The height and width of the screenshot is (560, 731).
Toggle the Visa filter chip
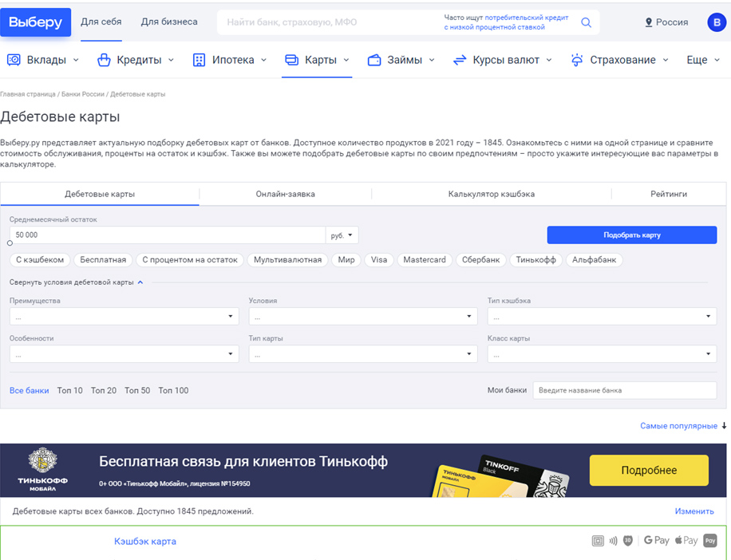coord(379,260)
